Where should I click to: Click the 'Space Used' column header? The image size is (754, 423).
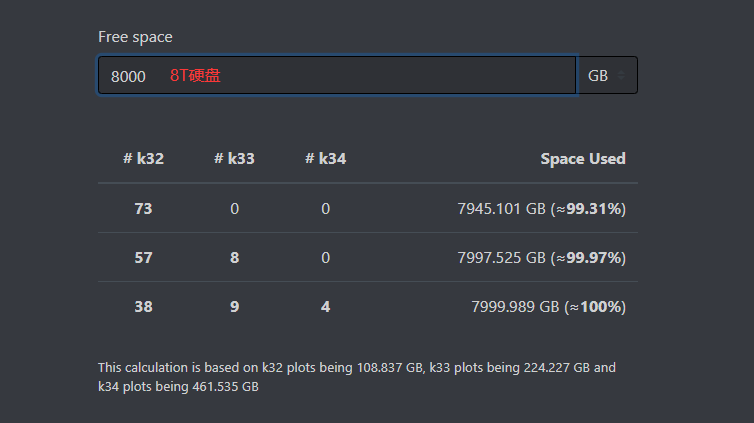tap(582, 158)
